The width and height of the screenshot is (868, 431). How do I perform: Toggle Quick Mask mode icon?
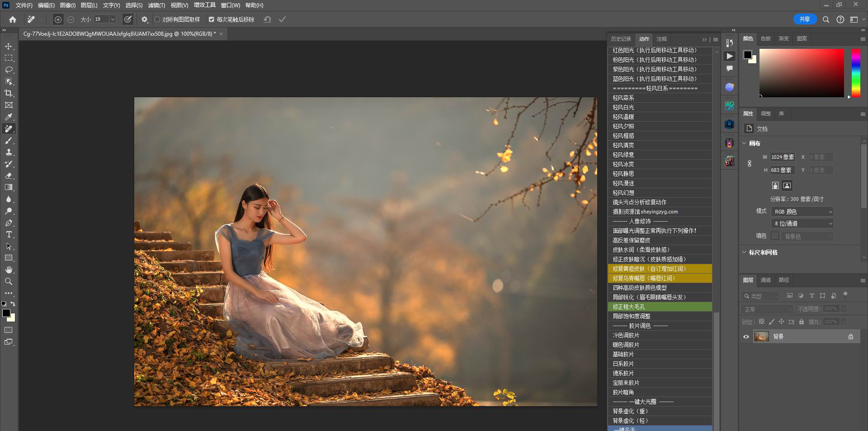tap(9, 330)
